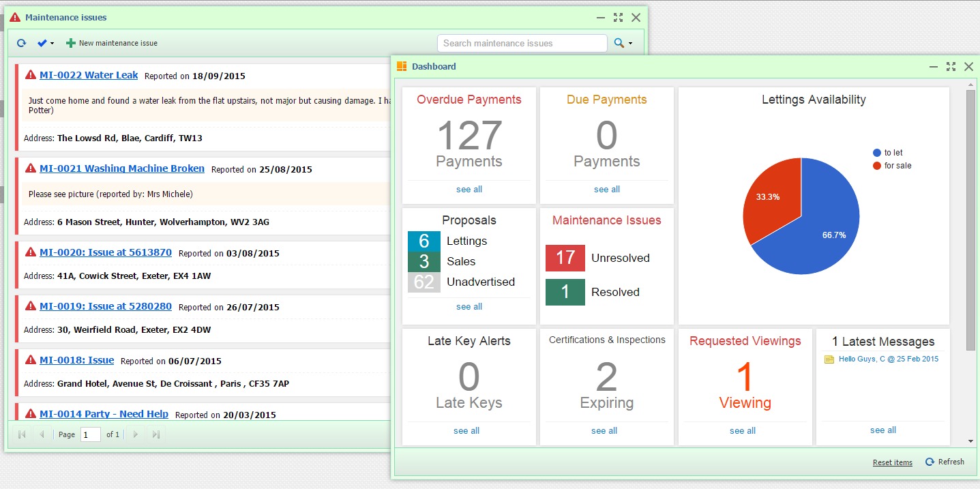Click the green plus New maintenance issue icon
The image size is (980, 489).
click(x=71, y=43)
